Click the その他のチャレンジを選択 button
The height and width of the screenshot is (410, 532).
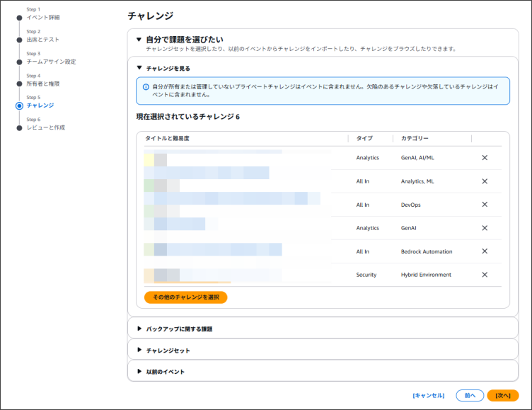pyautogui.click(x=185, y=297)
